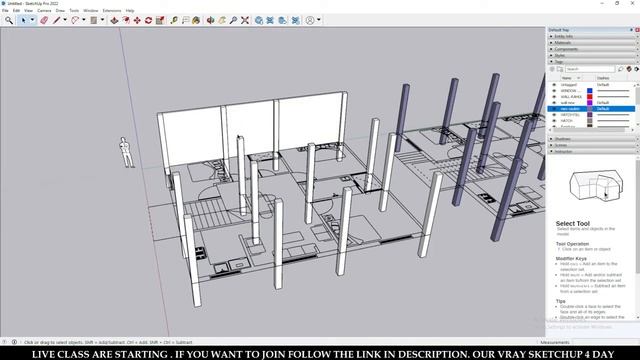Activate the Push/Pull tool
This screenshot has height=360, width=640.
tap(114, 20)
